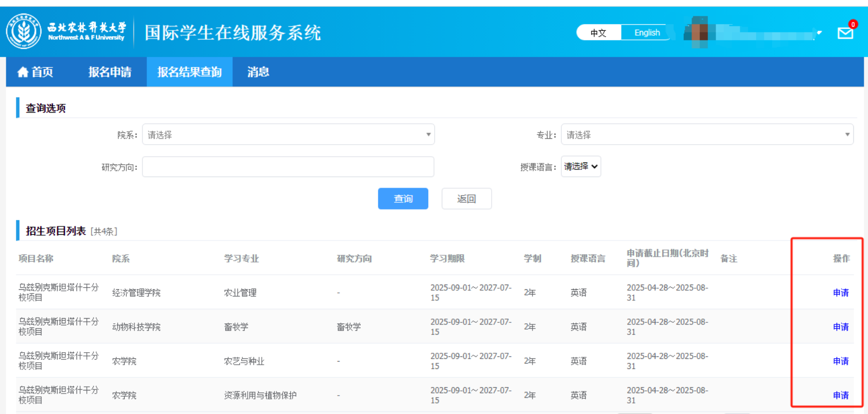Go to the 消息 messages tab
868x414 pixels.
tap(258, 72)
